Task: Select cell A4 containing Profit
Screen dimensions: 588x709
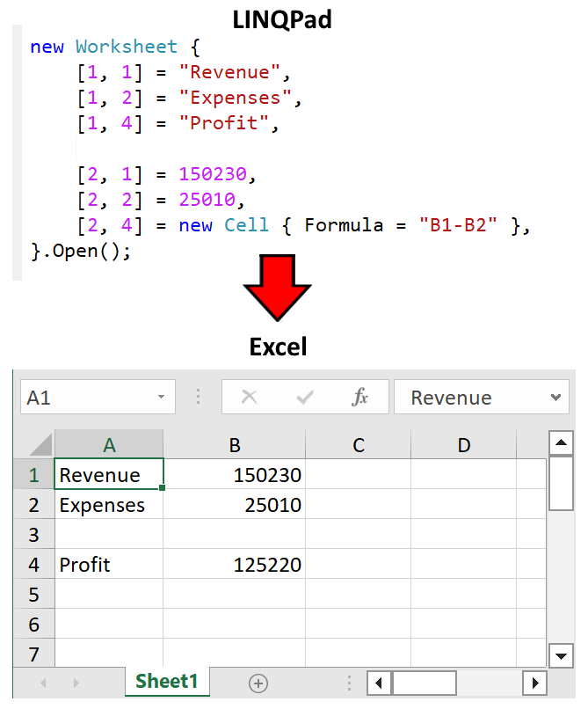Action: point(109,564)
